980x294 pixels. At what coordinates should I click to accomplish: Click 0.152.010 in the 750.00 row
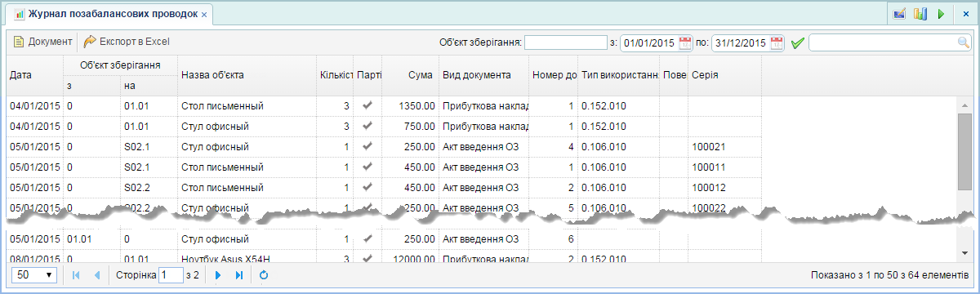point(604,127)
